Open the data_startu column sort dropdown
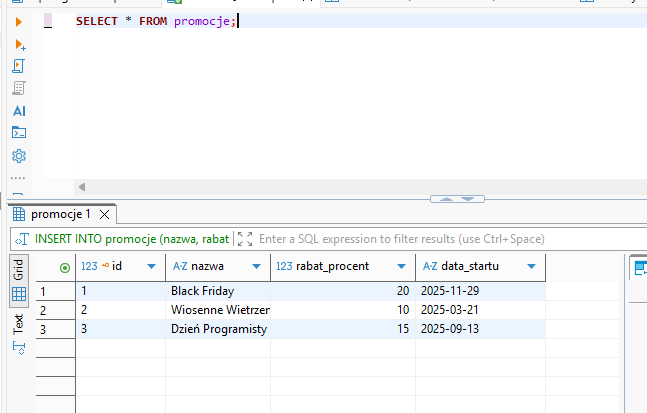The height and width of the screenshot is (413, 647). pos(531,266)
